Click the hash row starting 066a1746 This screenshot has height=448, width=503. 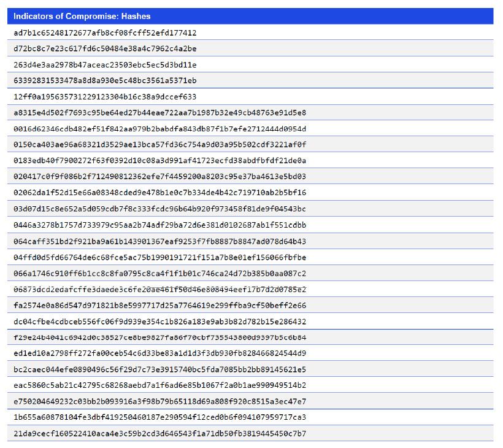coord(159,273)
